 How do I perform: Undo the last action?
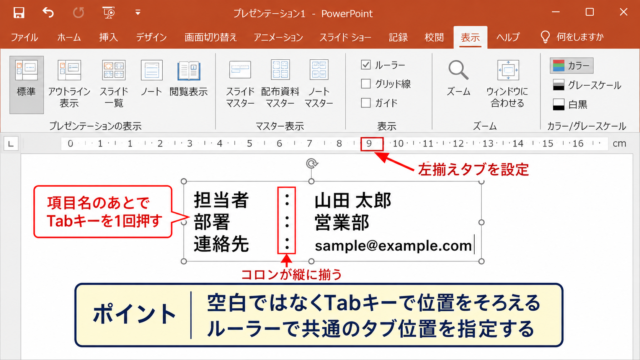point(48,13)
